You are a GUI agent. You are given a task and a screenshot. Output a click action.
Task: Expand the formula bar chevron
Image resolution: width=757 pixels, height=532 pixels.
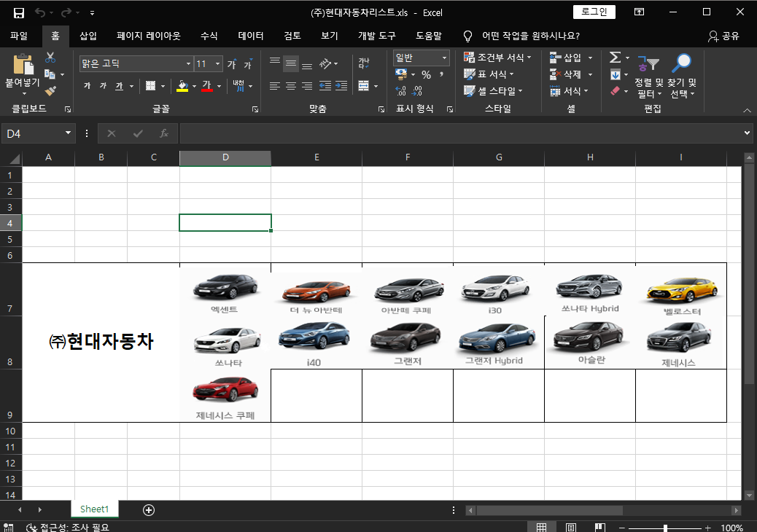tap(747, 133)
